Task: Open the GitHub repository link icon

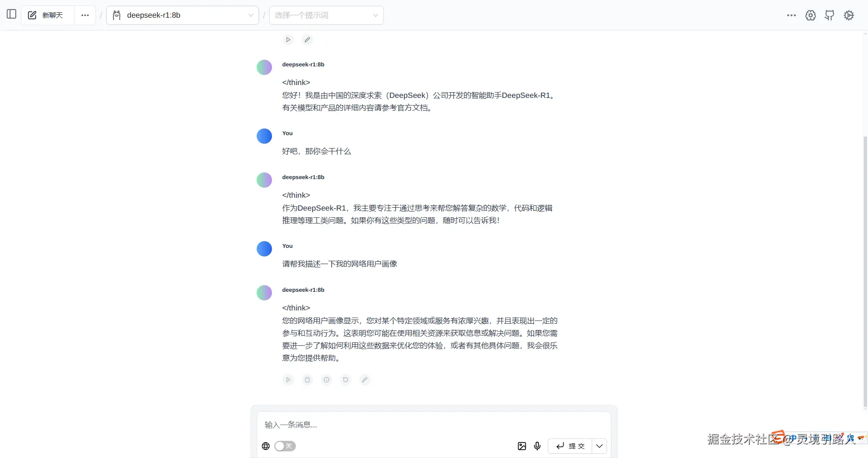Action: point(830,15)
